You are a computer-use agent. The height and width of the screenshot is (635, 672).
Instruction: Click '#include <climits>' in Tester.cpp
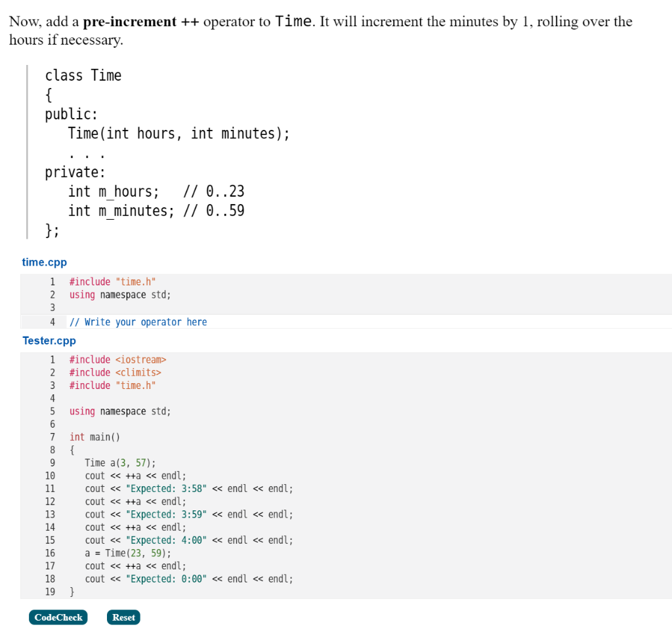(113, 372)
